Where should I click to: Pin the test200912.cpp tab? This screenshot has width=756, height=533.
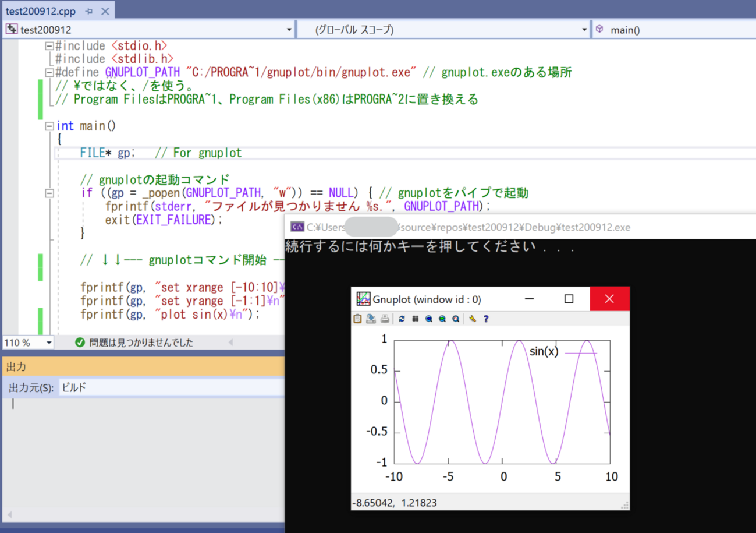[89, 11]
